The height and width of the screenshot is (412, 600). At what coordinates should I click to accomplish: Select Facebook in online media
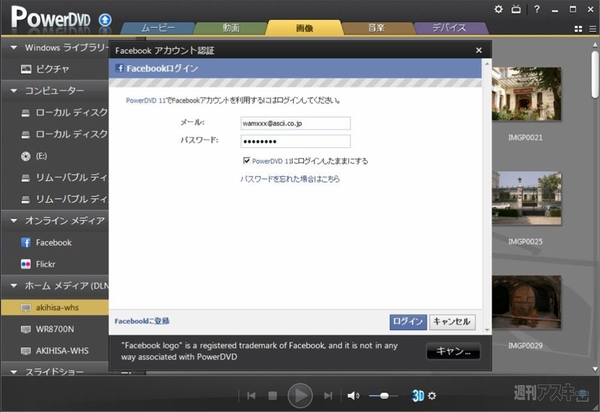coord(54,243)
